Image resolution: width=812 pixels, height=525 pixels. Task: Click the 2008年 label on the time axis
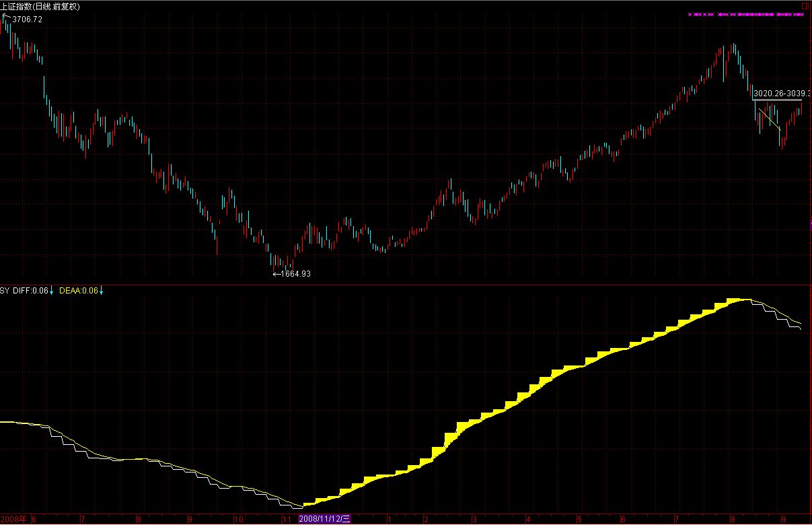tap(13, 519)
